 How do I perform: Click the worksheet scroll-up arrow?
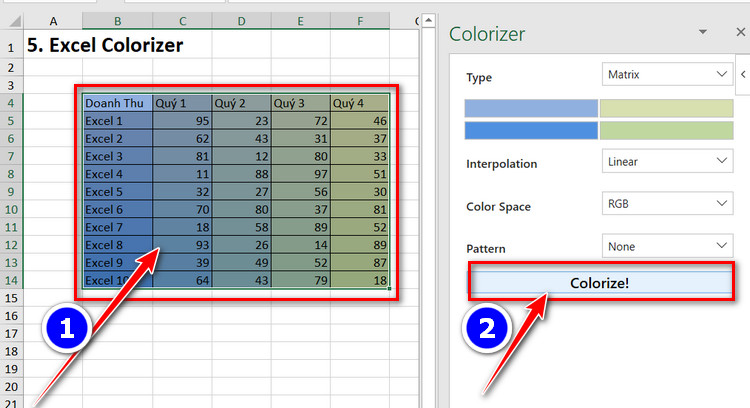pos(429,21)
